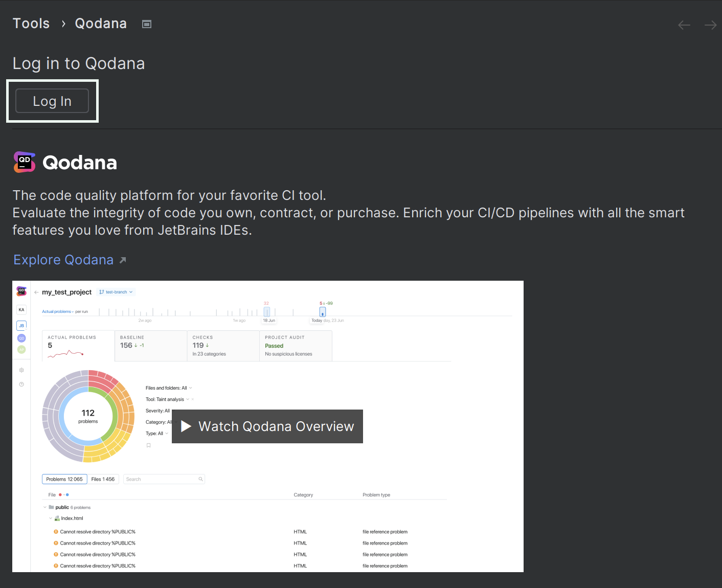The height and width of the screenshot is (588, 722).
Task: Click the Tools breadcrumb in the header
Action: pyautogui.click(x=31, y=23)
